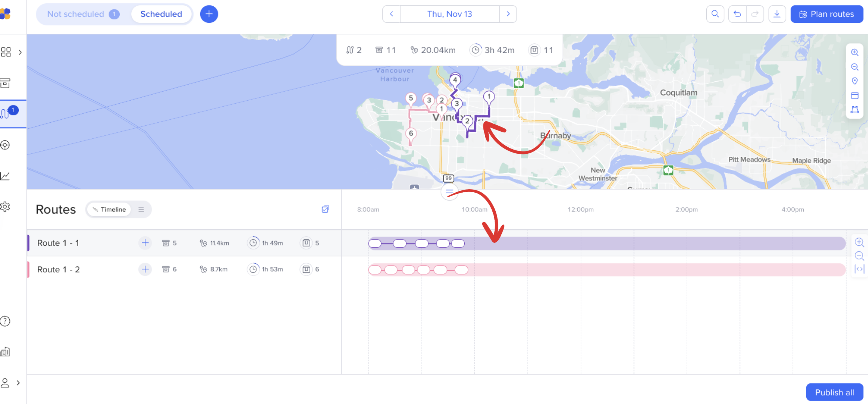This screenshot has height=404, width=868.
Task: Click the undo arrow icon
Action: click(x=737, y=14)
